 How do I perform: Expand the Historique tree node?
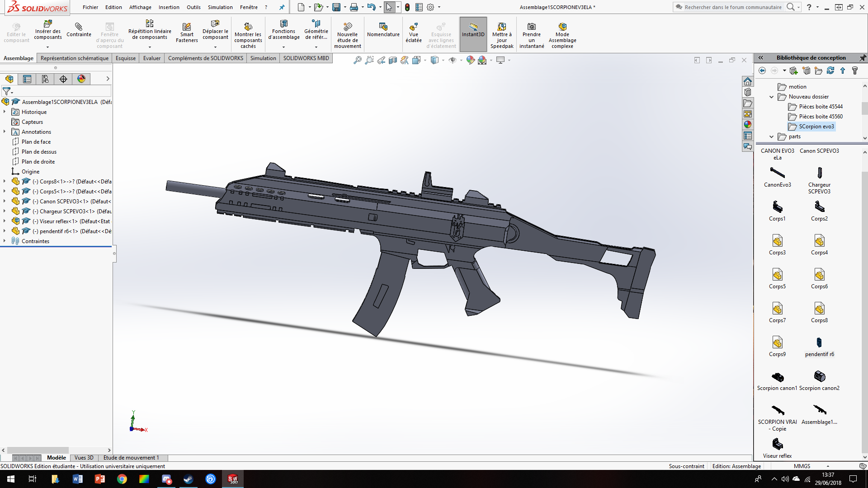point(5,112)
